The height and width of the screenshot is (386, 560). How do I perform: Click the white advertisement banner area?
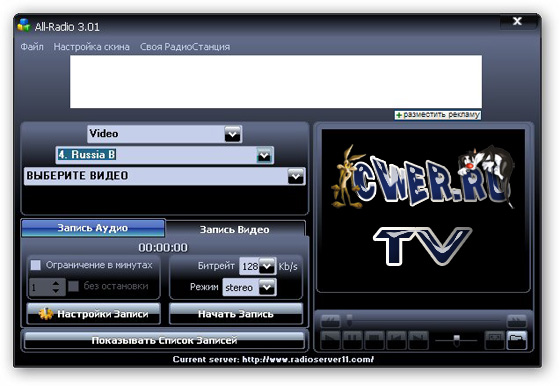(276, 81)
